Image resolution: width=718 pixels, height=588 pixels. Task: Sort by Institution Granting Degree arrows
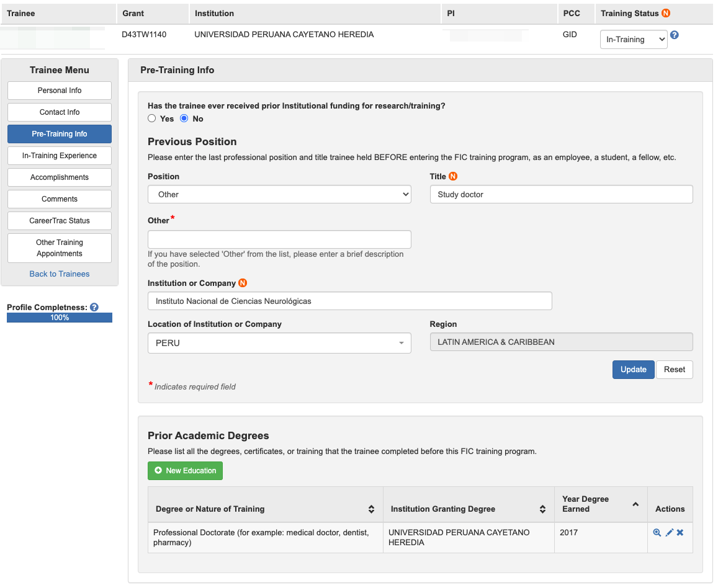542,509
